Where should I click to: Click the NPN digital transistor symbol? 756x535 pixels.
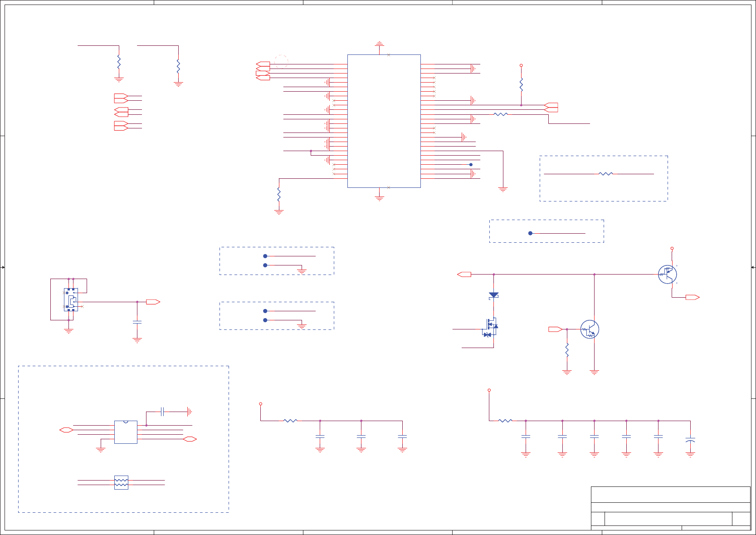click(x=590, y=329)
